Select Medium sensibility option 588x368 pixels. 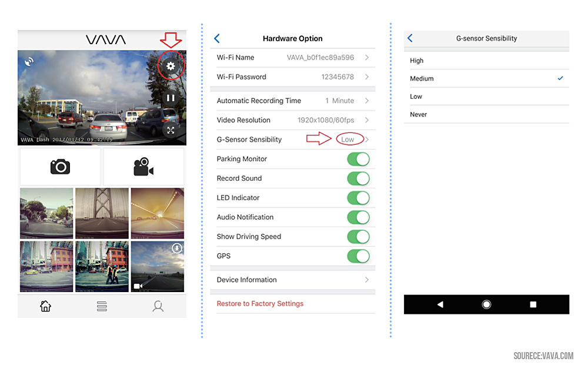[x=486, y=78]
